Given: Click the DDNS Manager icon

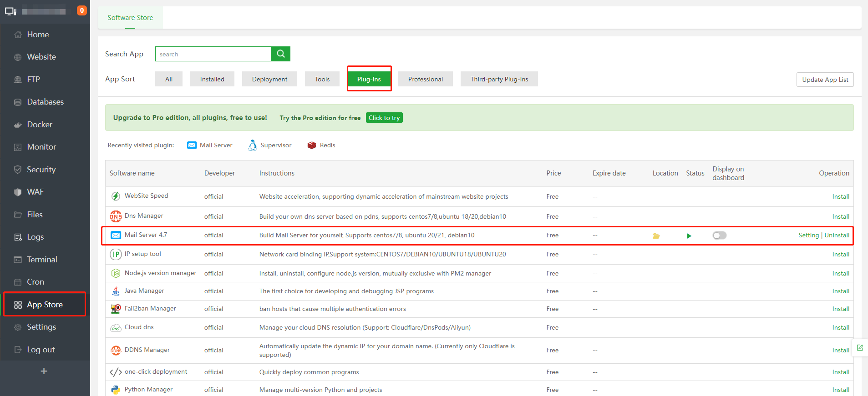Looking at the screenshot, I should [116, 350].
